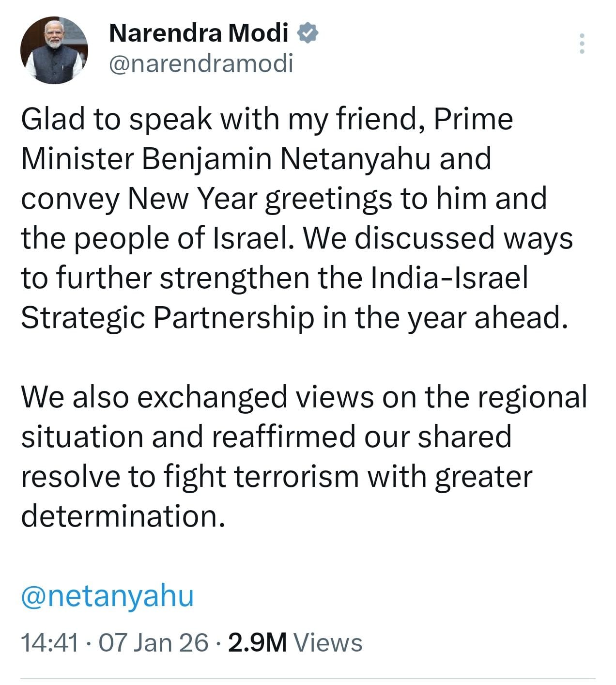Open the @narendramodi handle link
This screenshot has height=685, width=616.
tap(201, 63)
